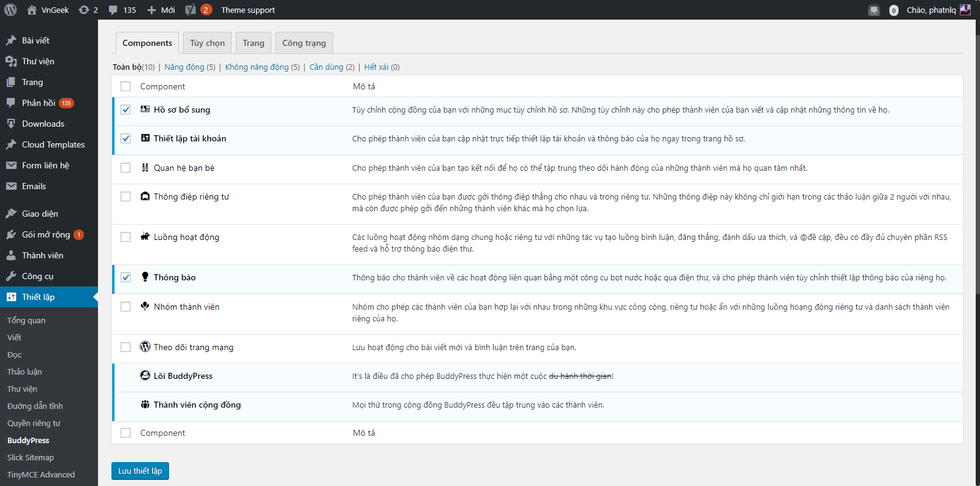Click Form liên hệ envelope icon

coord(11,165)
